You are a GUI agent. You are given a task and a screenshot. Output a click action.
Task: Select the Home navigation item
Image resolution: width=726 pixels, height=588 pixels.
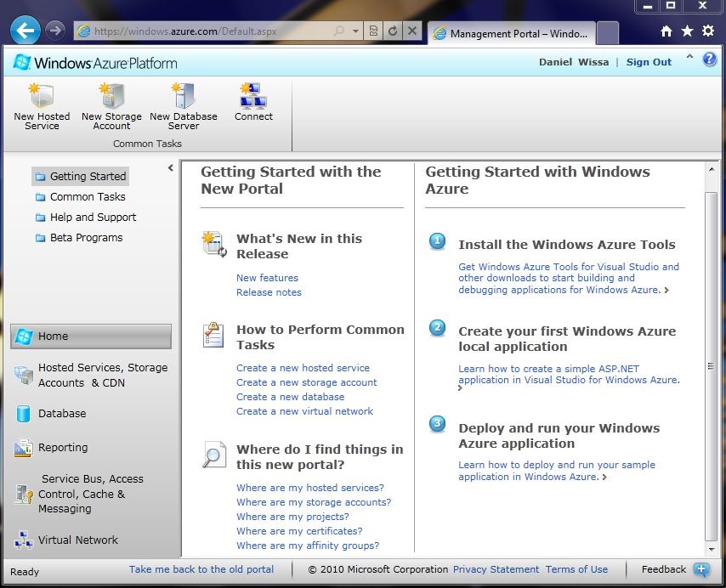[91, 336]
